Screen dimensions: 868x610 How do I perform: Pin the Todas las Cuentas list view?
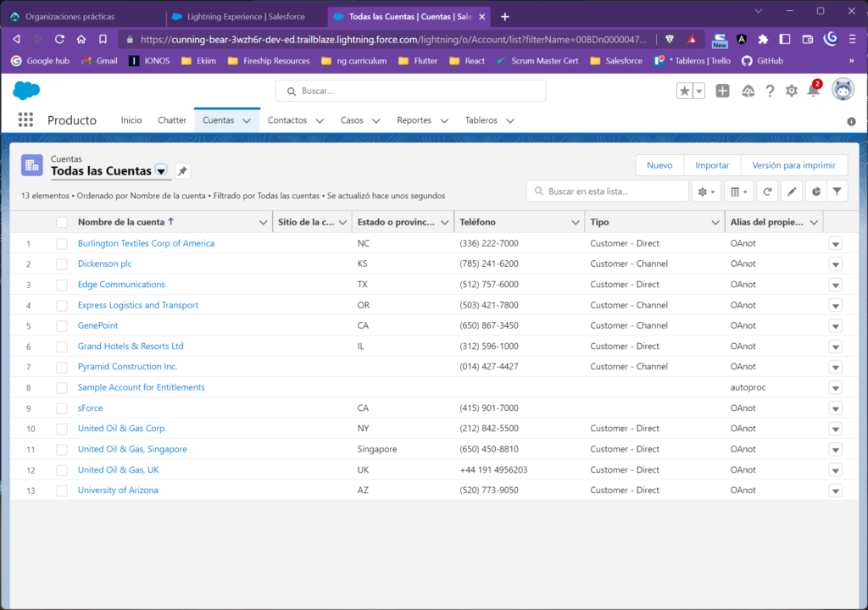(x=182, y=171)
